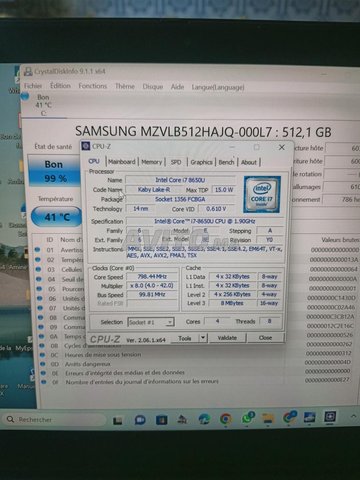This screenshot has width=360, height=480.
Task: Open Google Chrome from the taskbar
Action: 226,419
